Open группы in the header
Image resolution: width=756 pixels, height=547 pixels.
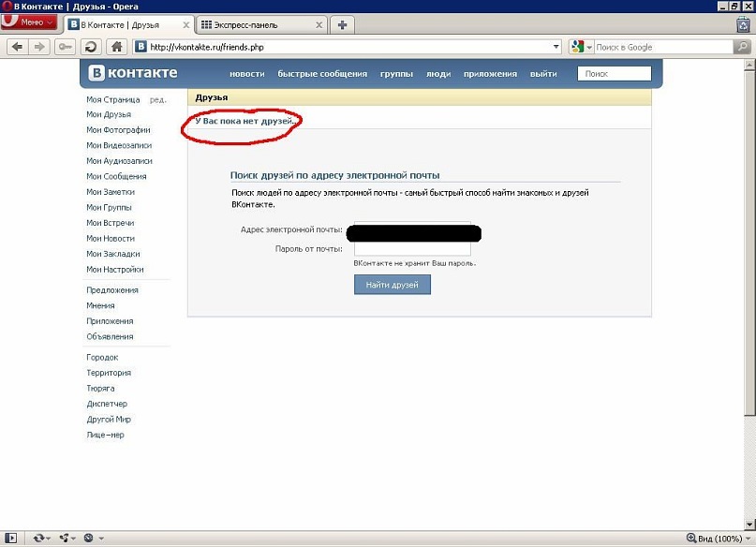pyautogui.click(x=396, y=74)
